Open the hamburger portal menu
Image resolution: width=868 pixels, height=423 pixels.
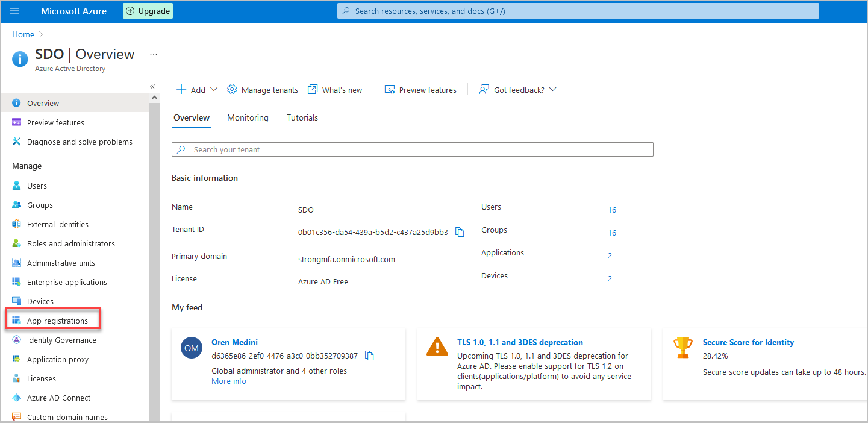point(14,11)
